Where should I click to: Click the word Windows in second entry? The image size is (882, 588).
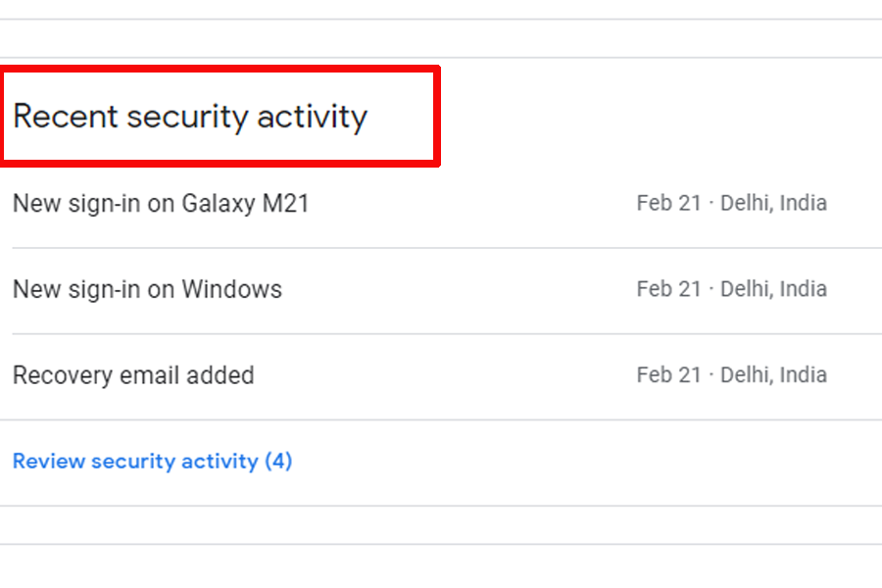point(231,290)
